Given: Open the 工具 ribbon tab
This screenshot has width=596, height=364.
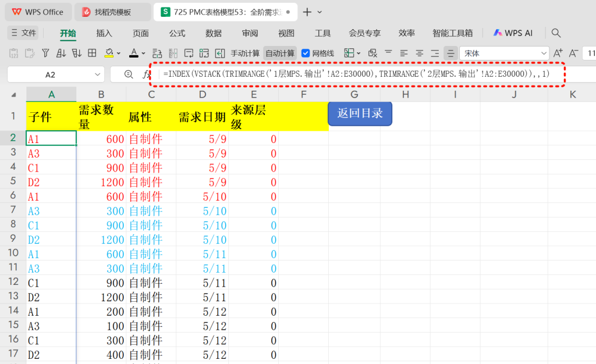Looking at the screenshot, I should [322, 33].
